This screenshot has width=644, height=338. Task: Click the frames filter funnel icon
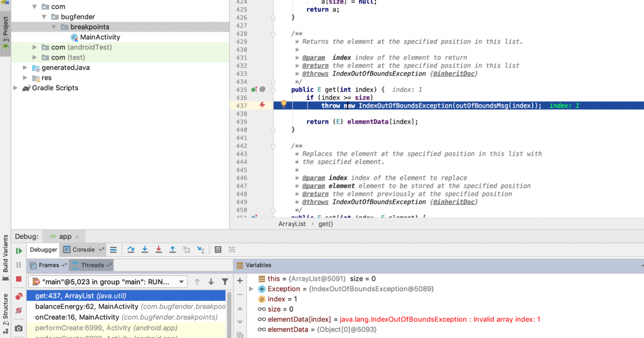225,282
